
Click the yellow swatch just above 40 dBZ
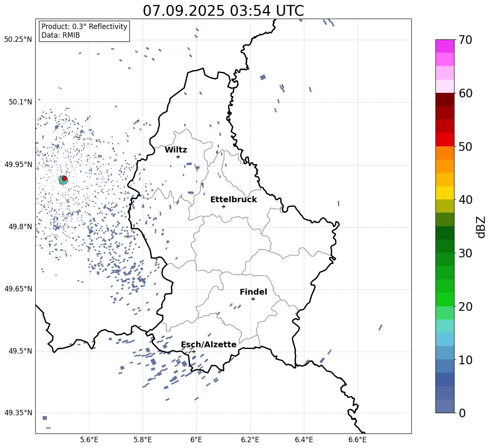(x=445, y=193)
